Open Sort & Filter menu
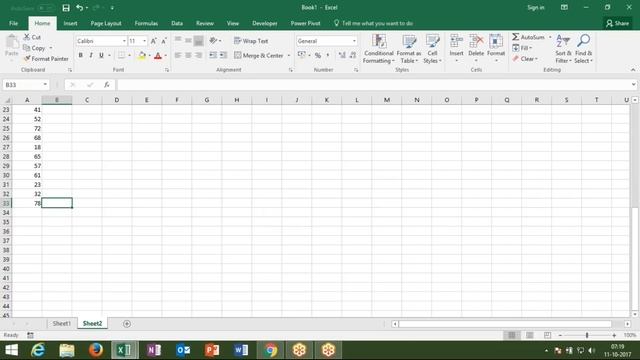The width and height of the screenshot is (640, 360). (563, 49)
